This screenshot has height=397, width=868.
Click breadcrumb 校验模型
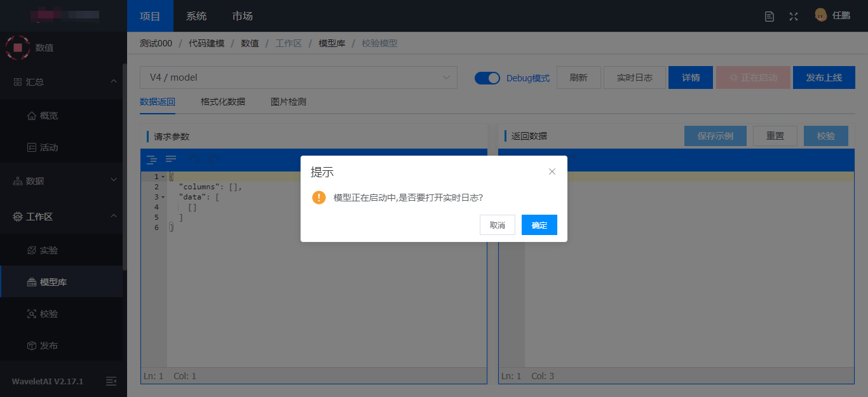(379, 43)
